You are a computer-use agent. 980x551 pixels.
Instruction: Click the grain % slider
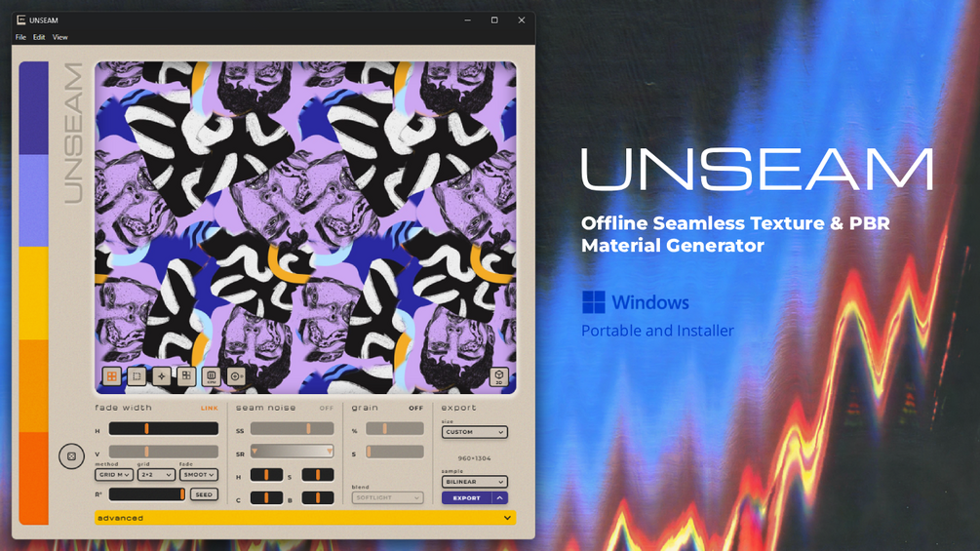[395, 428]
